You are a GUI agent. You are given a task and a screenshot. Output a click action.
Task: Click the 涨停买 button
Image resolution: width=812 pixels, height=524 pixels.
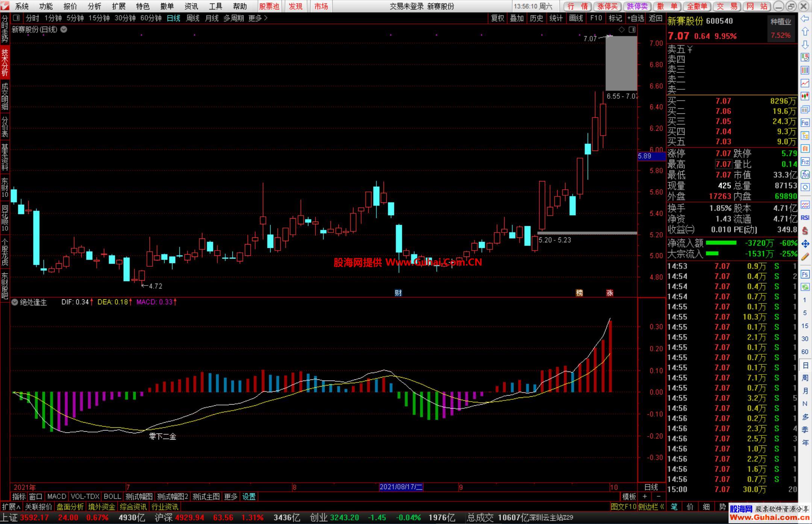(x=607, y=6)
